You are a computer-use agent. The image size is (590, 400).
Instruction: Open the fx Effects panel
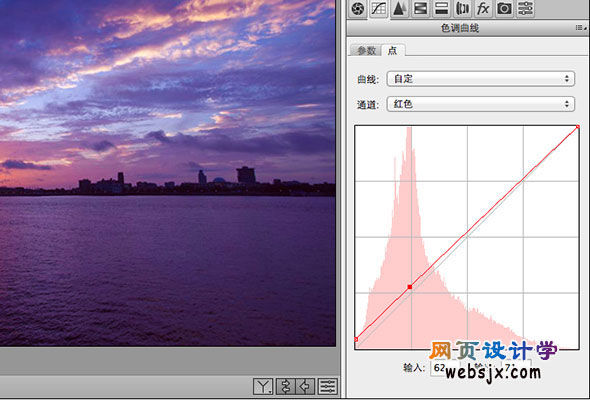[x=483, y=9]
